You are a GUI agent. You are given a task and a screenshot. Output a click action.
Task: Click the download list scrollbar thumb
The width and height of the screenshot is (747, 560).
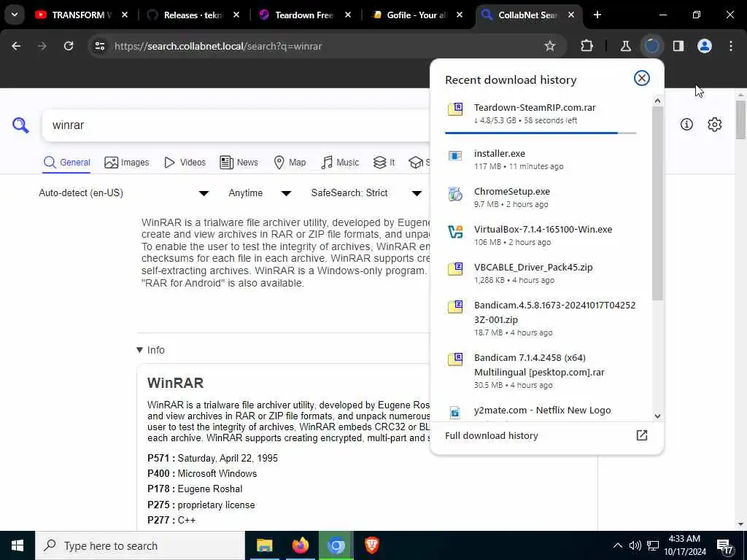[x=657, y=203]
